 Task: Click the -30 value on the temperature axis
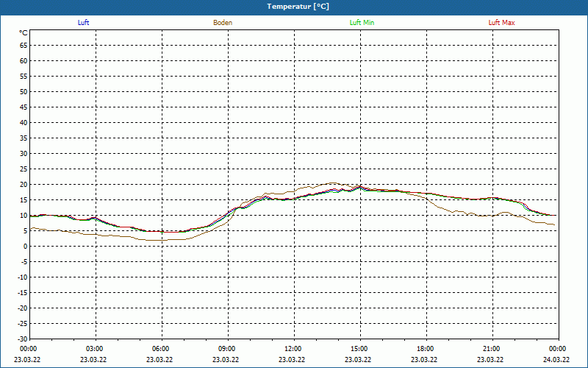pos(23,339)
